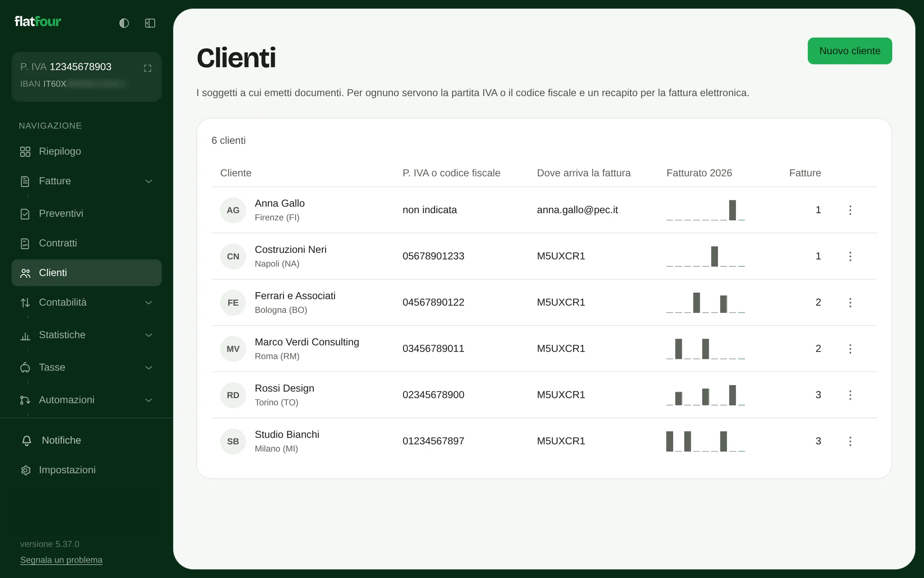This screenshot has width=924, height=578.
Task: Click the Nuovo cliente button
Action: pyautogui.click(x=850, y=51)
